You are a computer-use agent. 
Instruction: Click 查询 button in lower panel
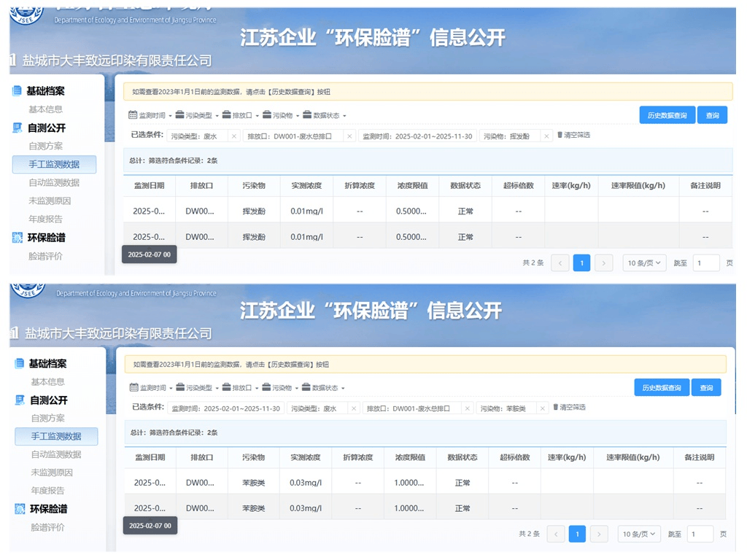click(x=706, y=388)
